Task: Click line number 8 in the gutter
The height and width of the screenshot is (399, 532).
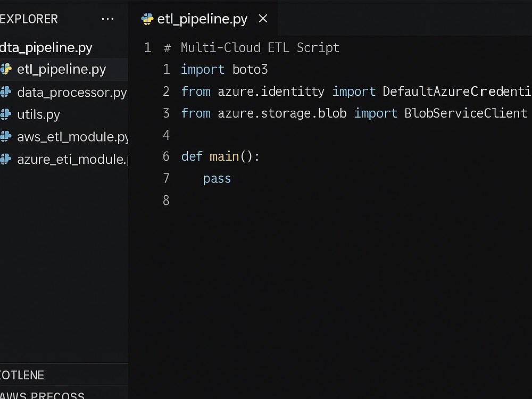Action: coord(166,200)
